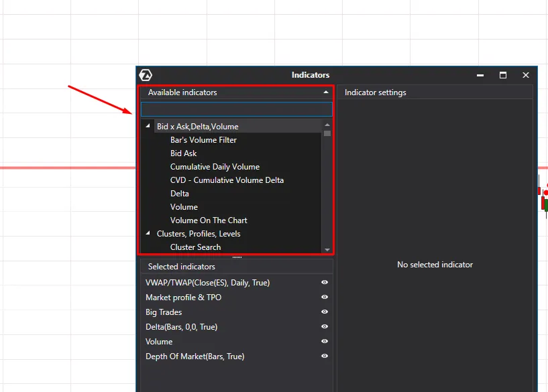
Task: Hide the Big Trades indicator
Action: pyautogui.click(x=325, y=312)
